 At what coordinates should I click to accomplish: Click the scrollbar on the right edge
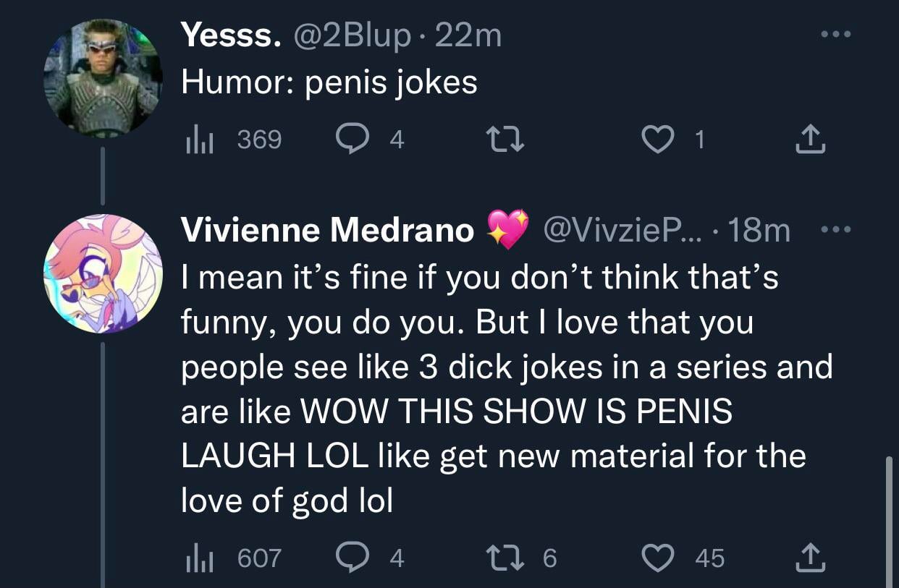tap(889, 521)
